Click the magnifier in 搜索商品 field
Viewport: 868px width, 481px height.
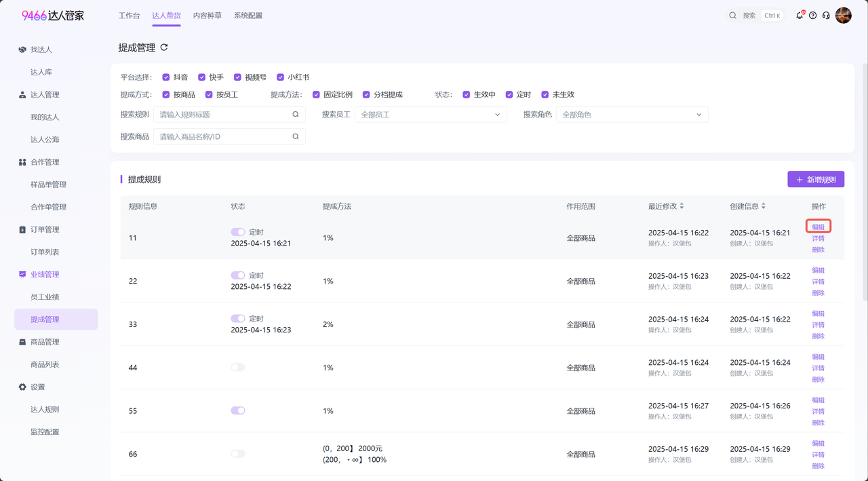296,136
